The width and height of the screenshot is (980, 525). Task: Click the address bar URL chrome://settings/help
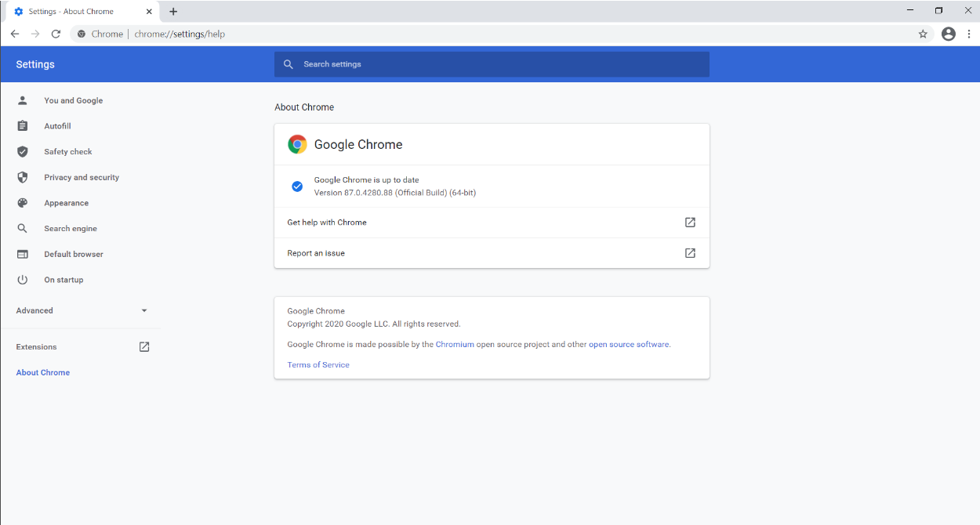(x=180, y=34)
